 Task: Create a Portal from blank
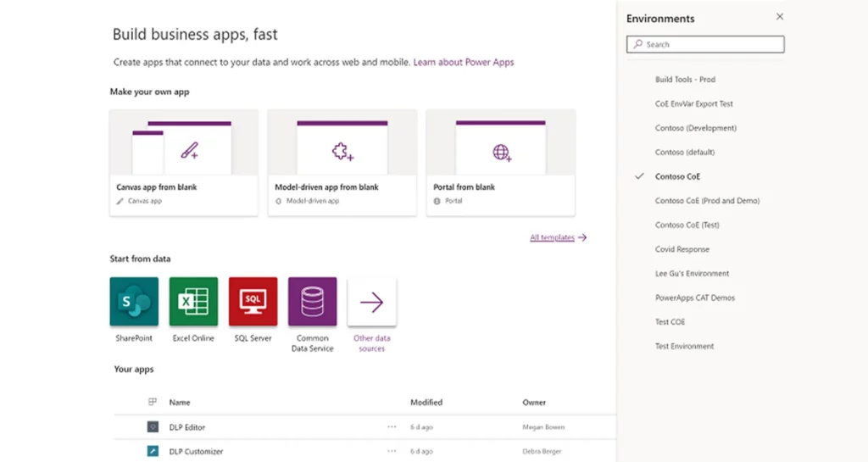(x=500, y=162)
